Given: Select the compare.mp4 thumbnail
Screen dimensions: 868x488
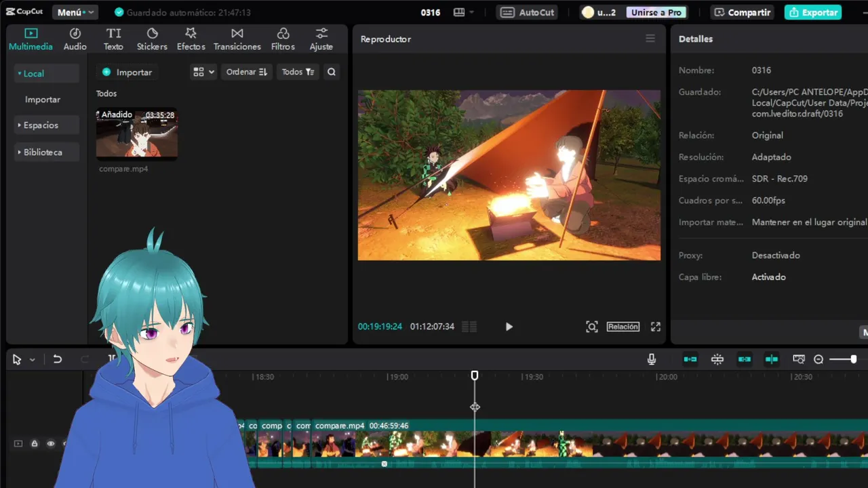Looking at the screenshot, I should pos(137,134).
